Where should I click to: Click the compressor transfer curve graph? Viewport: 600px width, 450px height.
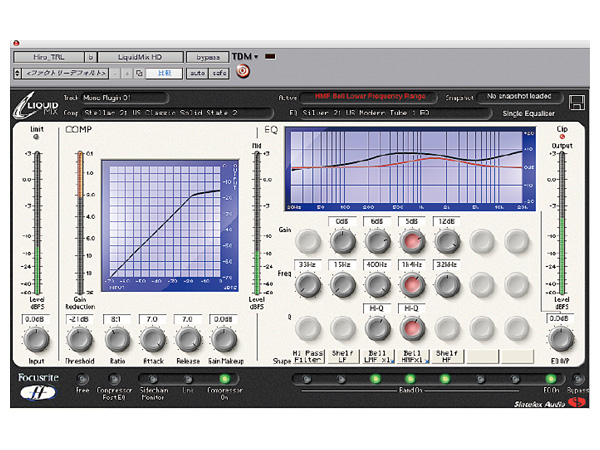pos(170,226)
